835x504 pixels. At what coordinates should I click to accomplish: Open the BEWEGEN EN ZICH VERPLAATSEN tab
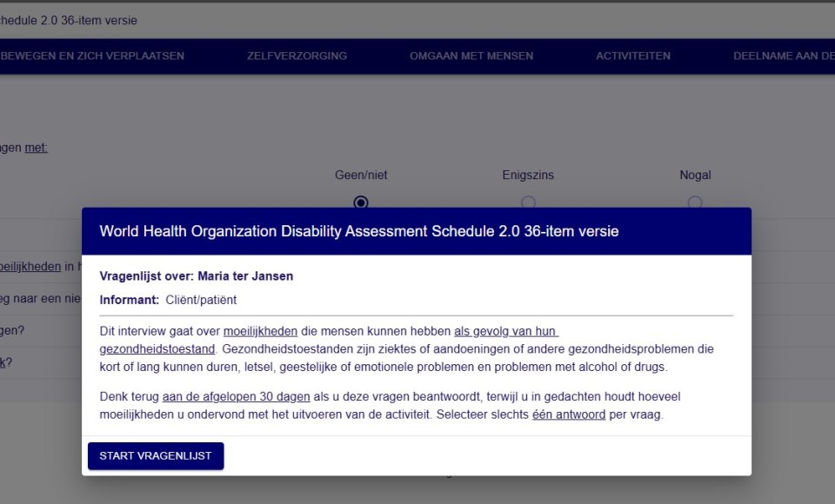coord(92,56)
